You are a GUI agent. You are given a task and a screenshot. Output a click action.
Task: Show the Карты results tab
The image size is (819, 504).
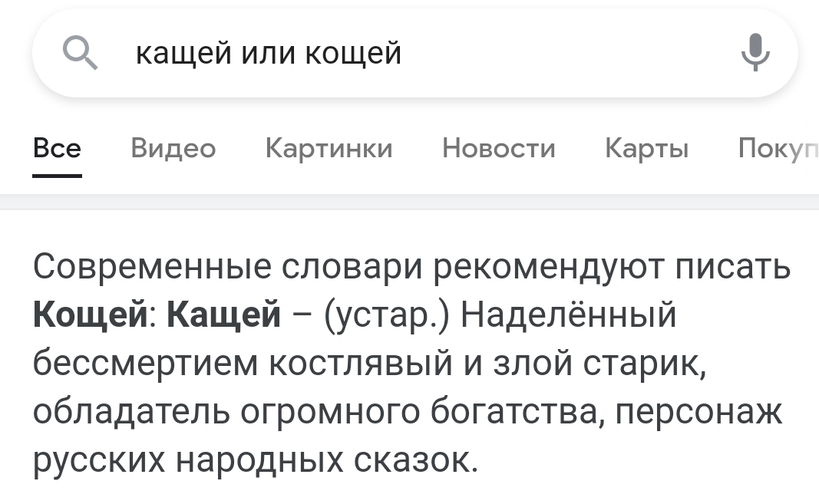(x=646, y=147)
